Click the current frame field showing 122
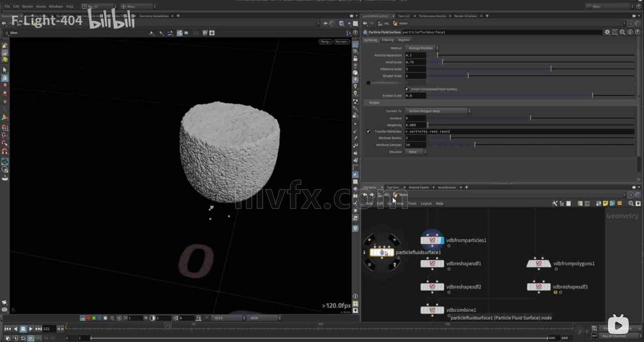Image resolution: width=644 pixels, height=342 pixels. pos(49,329)
